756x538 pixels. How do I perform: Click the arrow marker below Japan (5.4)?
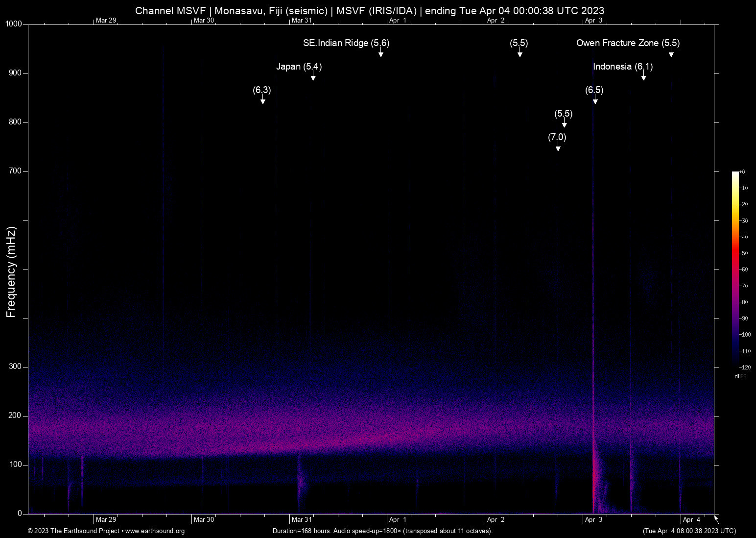(x=313, y=76)
